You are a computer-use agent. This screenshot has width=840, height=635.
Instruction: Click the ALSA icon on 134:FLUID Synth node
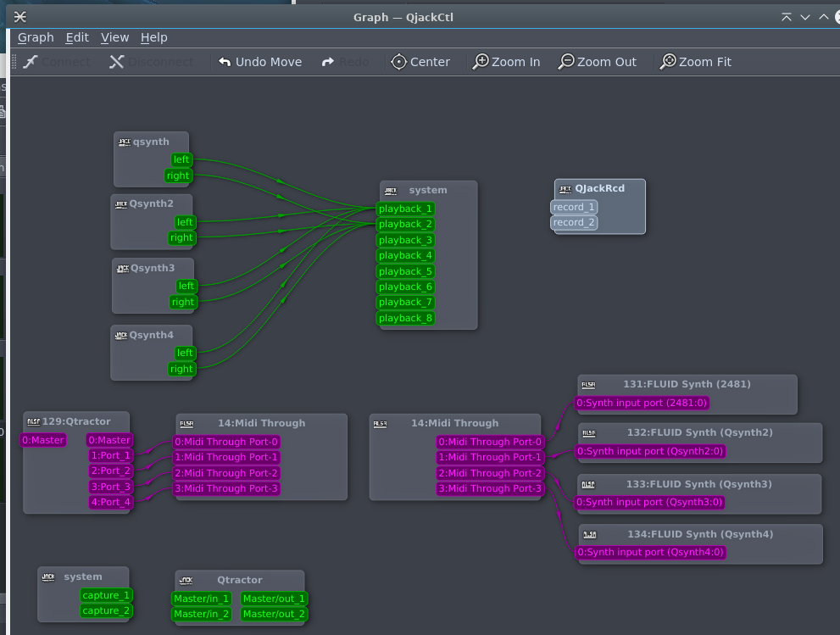pos(589,535)
